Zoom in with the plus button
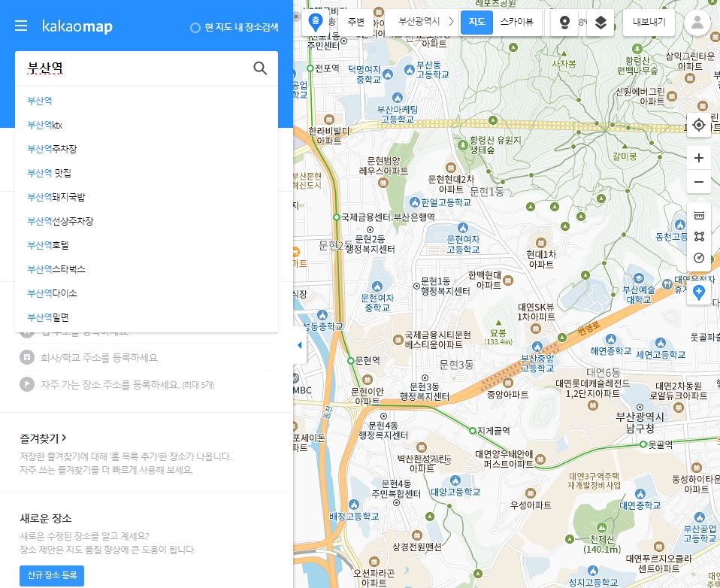This screenshot has width=720, height=588. [699, 158]
